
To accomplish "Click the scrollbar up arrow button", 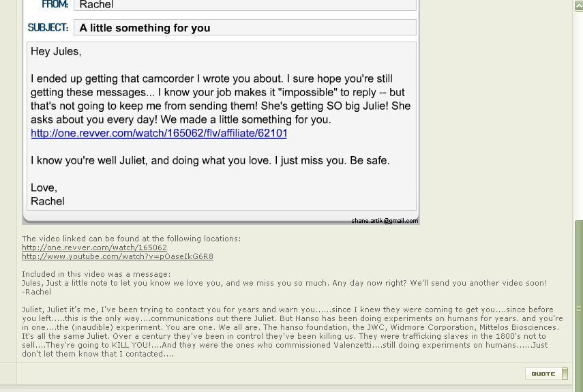I will click(x=579, y=6).
